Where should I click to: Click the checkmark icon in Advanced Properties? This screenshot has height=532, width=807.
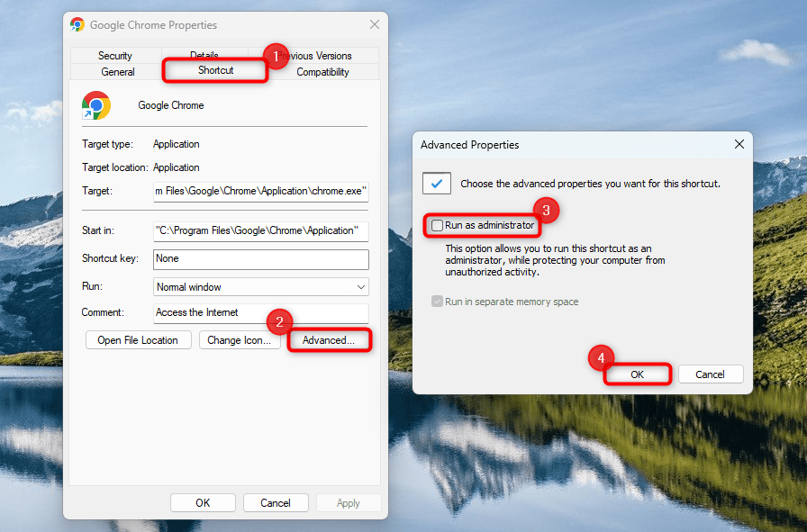point(437,184)
